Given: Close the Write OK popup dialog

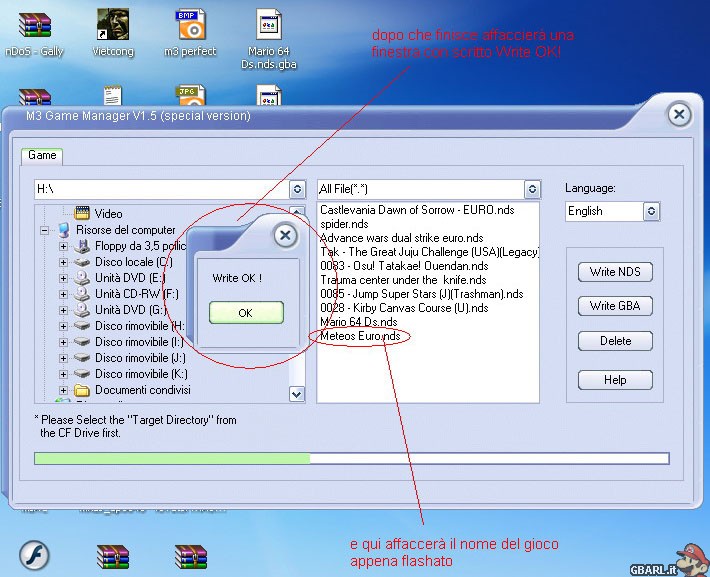Looking at the screenshot, I should pyautogui.click(x=285, y=235).
